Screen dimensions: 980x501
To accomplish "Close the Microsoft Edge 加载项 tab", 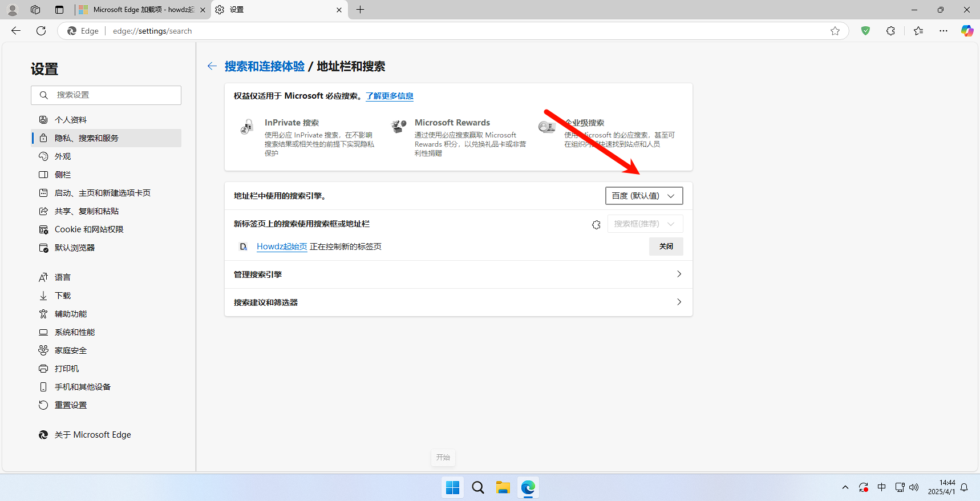I will pyautogui.click(x=203, y=10).
